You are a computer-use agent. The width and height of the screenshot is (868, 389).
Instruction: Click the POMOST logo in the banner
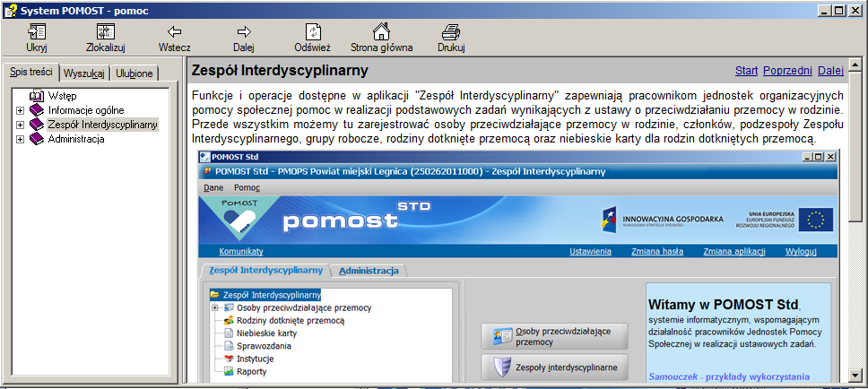pyautogui.click(x=239, y=219)
